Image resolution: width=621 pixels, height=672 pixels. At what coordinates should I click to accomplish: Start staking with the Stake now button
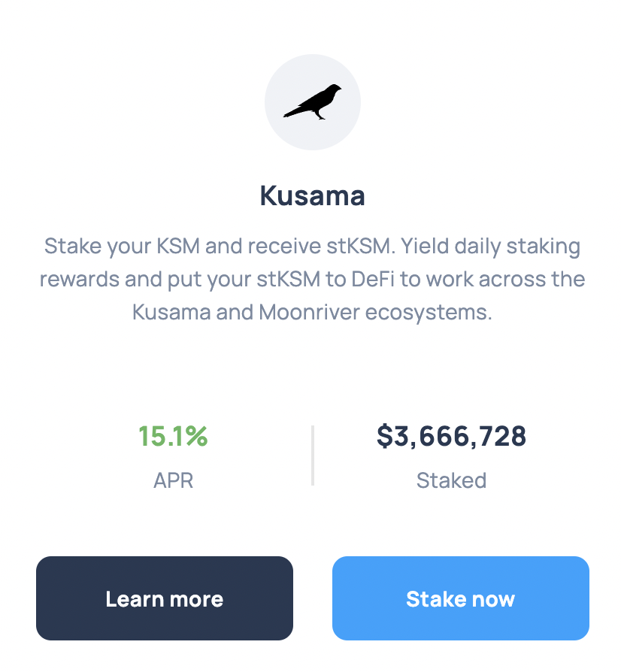click(460, 598)
